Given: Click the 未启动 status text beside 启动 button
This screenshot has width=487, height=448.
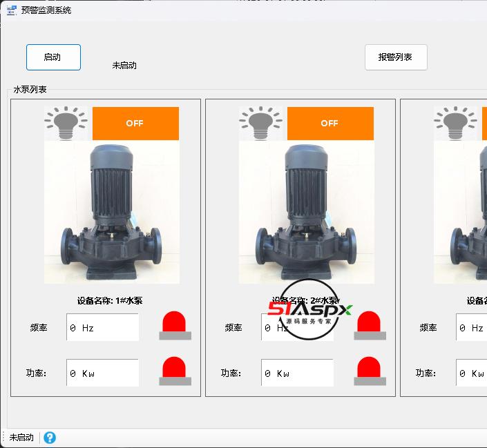Looking at the screenshot, I should click(x=124, y=65).
